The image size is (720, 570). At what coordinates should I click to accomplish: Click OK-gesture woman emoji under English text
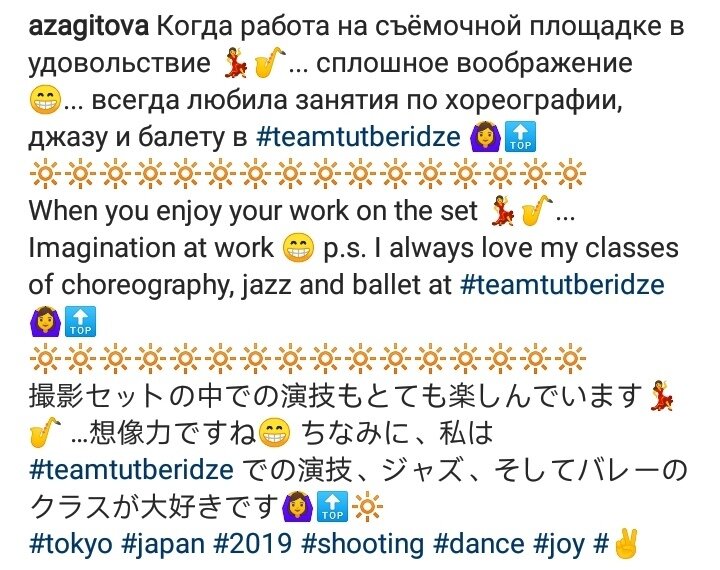point(45,322)
